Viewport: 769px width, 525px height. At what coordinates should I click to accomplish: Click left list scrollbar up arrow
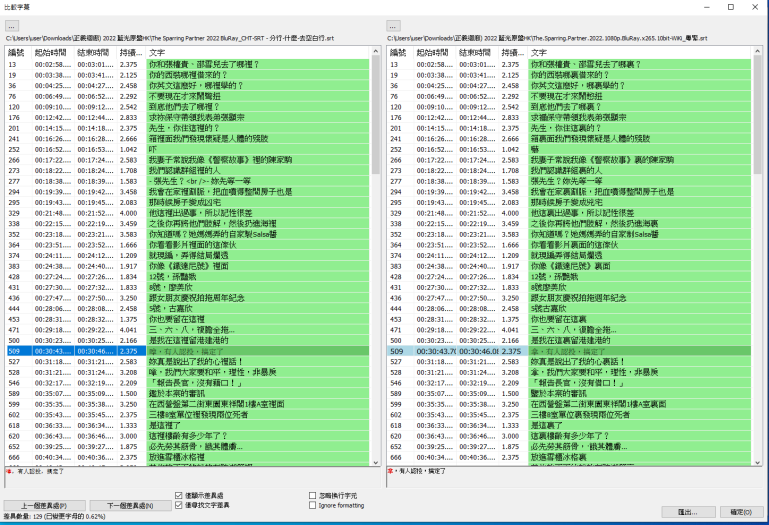click(376, 51)
